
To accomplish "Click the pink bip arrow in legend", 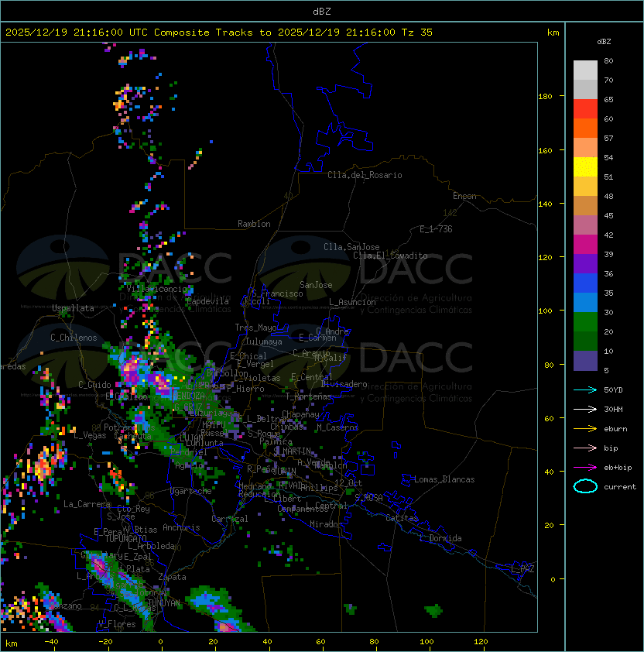I will 585,448.
